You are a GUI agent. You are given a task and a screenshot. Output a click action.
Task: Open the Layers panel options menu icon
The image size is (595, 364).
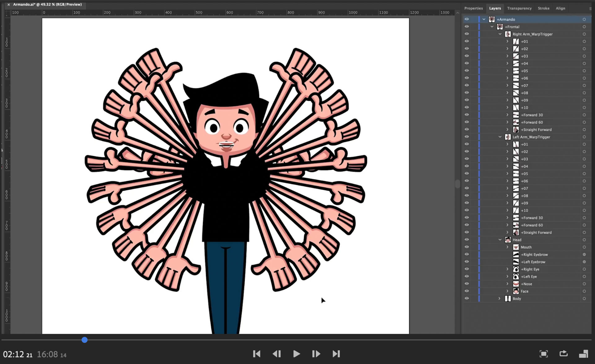pyautogui.click(x=590, y=8)
